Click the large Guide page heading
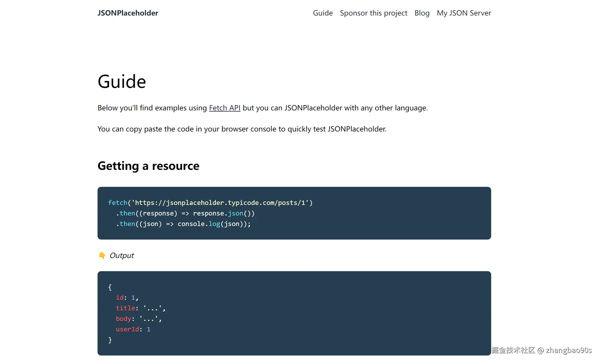 [x=122, y=81]
